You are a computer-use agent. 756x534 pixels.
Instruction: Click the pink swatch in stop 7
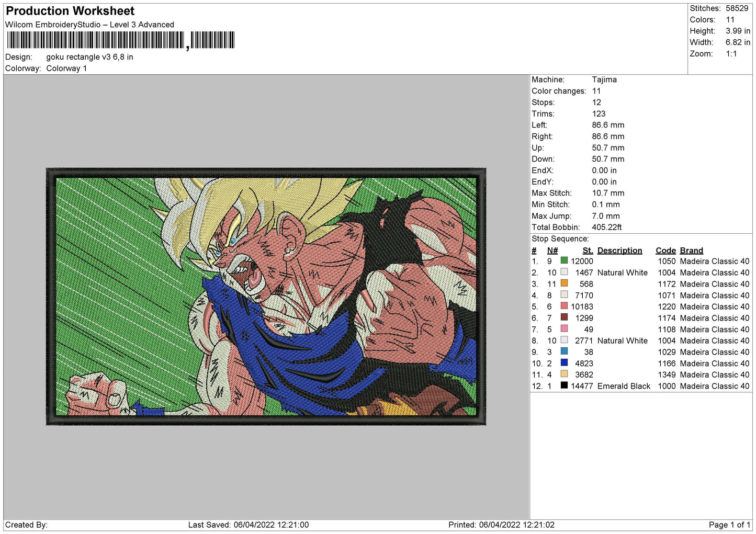[x=564, y=328]
